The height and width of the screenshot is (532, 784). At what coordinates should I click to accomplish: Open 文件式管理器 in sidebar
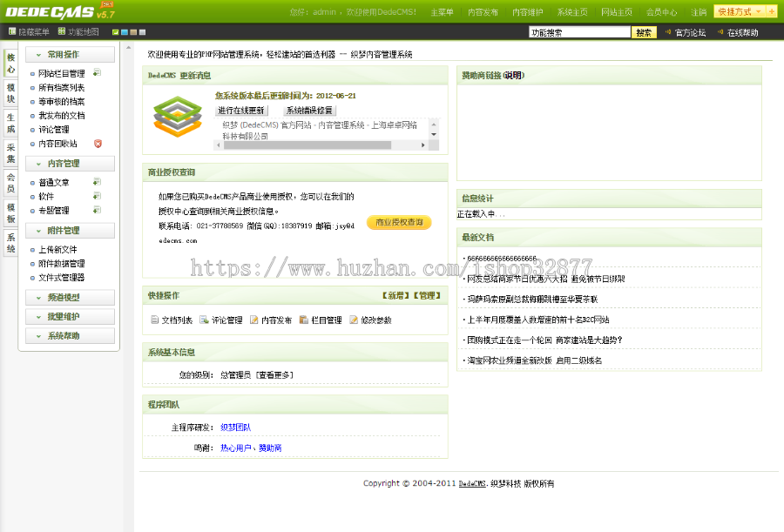tap(62, 278)
